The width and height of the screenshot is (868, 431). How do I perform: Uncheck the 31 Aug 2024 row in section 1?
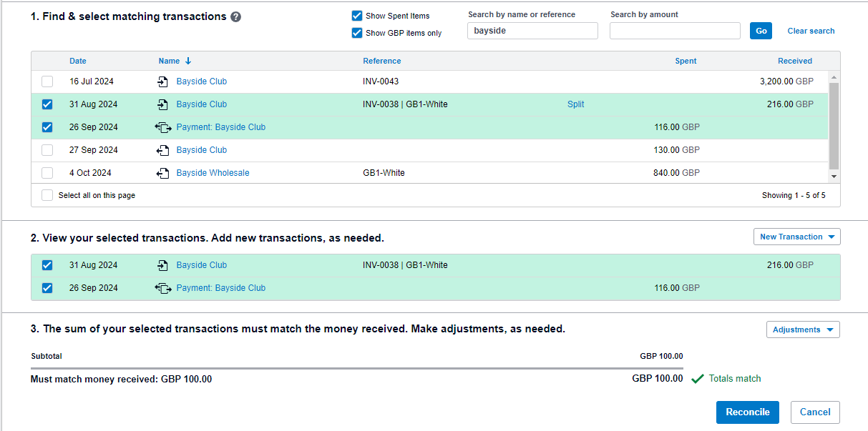[x=47, y=104]
